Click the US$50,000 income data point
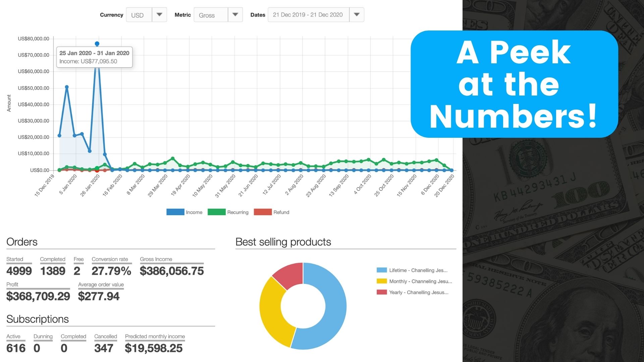 click(67, 87)
